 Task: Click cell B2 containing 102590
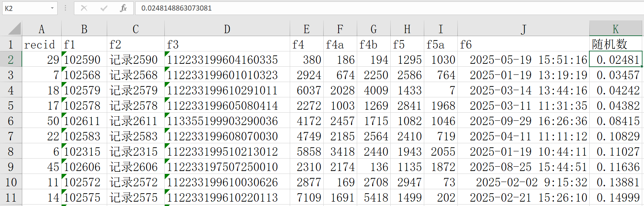click(x=84, y=60)
